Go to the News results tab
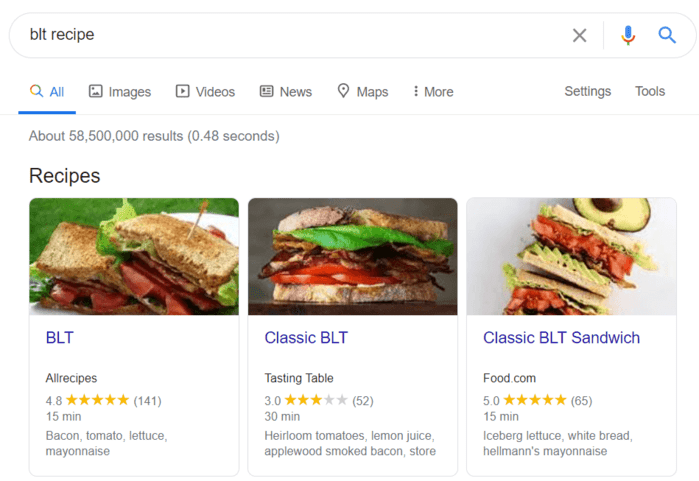 click(x=285, y=92)
